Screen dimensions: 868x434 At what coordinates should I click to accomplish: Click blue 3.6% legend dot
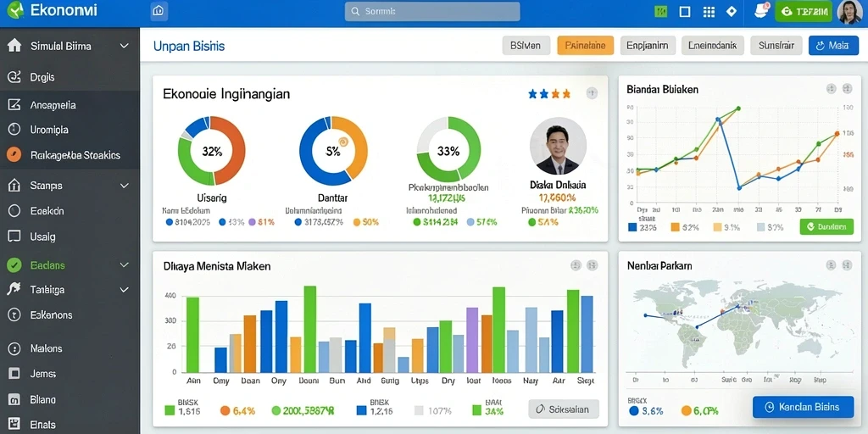633,411
